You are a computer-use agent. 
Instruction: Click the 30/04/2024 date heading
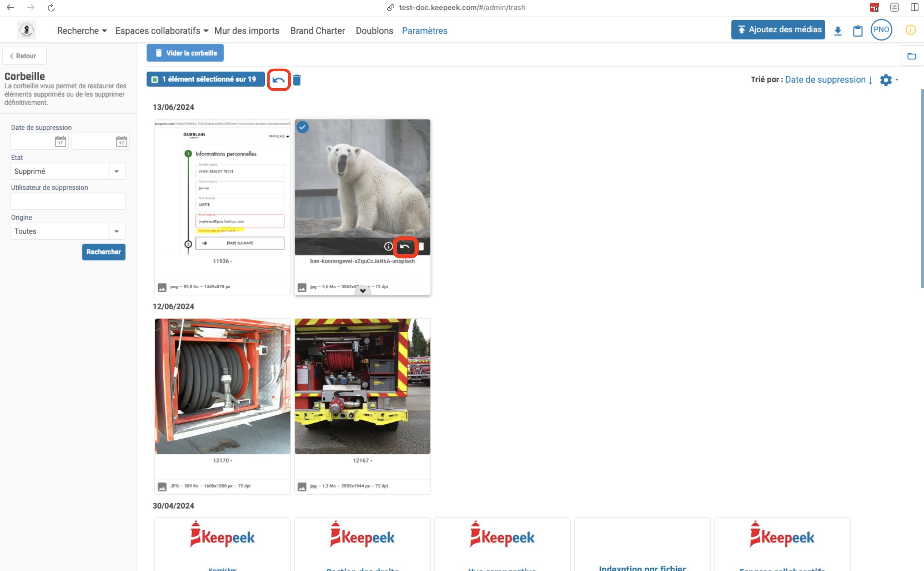(173, 506)
